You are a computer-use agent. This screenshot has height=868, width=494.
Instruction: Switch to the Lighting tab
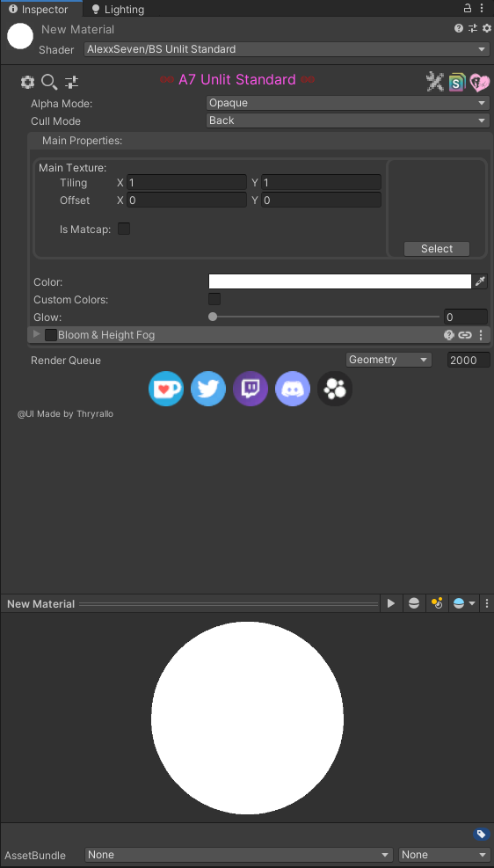coord(119,9)
